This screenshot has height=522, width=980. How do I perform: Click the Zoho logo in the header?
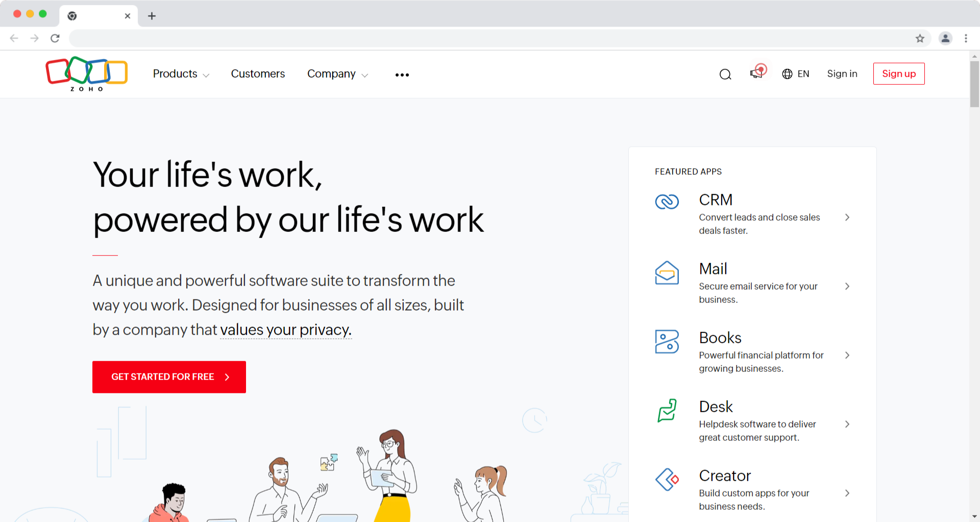86,74
